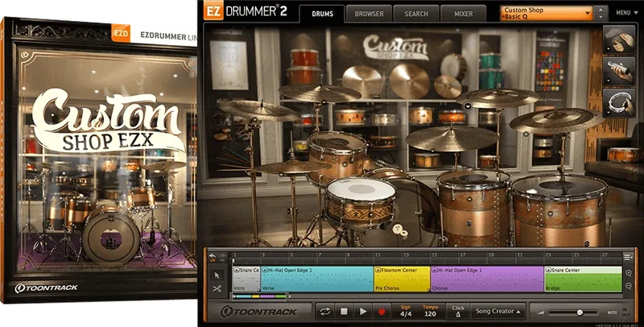This screenshot has height=327, width=644.
Task: Select the Pre Chorus Floortom Center block
Action: pos(402,279)
